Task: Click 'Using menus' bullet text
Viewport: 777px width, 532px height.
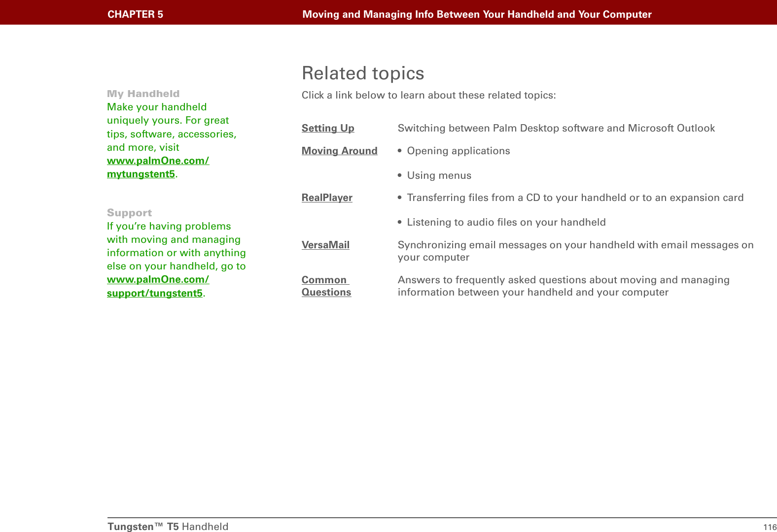Action: (x=439, y=175)
